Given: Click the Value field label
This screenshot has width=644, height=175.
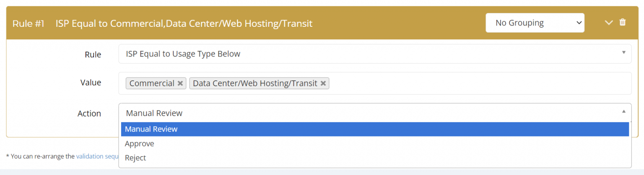Looking at the screenshot, I should (x=91, y=82).
